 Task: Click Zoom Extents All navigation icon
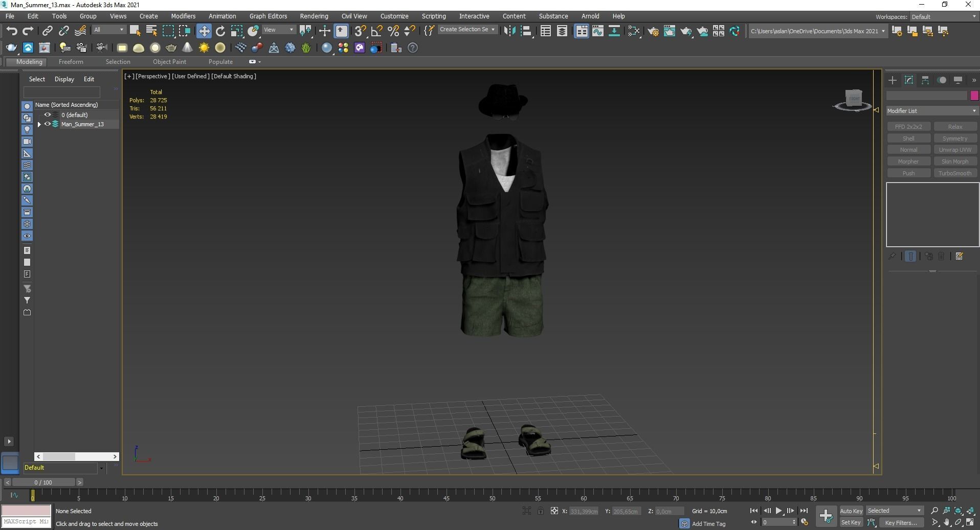(x=970, y=511)
